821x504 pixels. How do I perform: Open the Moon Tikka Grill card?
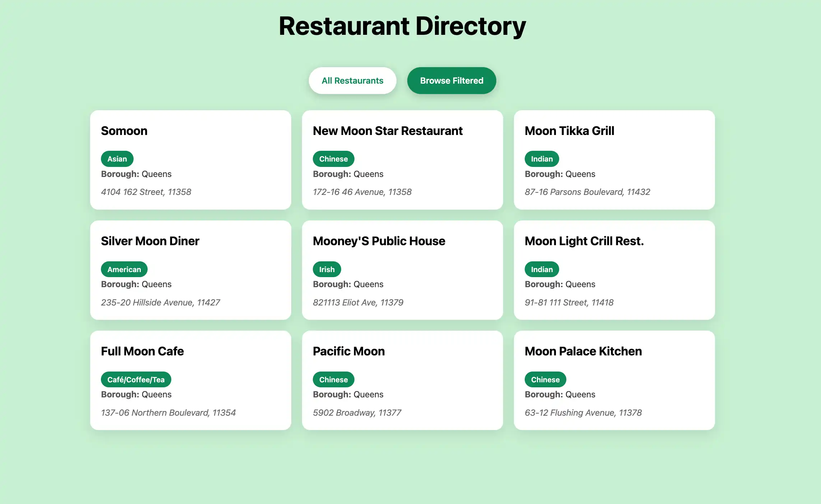[614, 160]
